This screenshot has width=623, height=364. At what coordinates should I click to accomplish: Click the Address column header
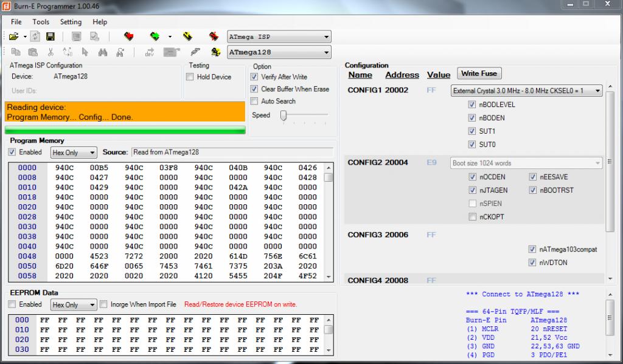click(402, 75)
